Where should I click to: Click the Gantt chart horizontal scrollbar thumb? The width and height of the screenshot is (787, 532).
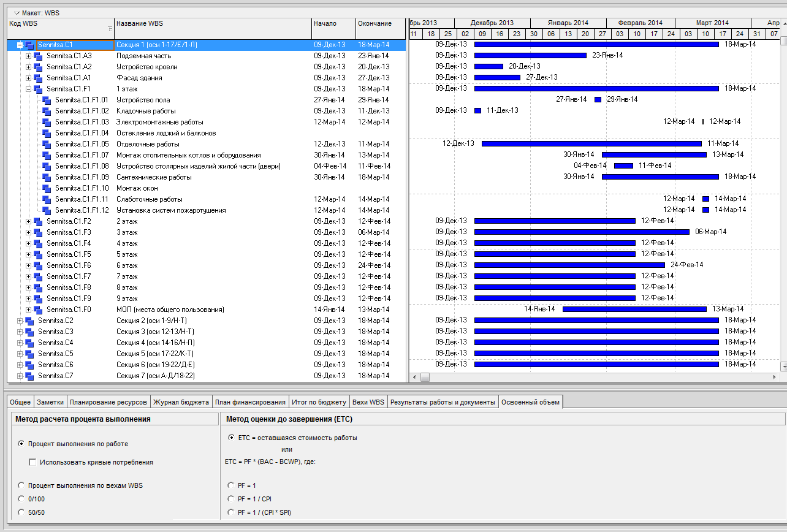point(425,377)
